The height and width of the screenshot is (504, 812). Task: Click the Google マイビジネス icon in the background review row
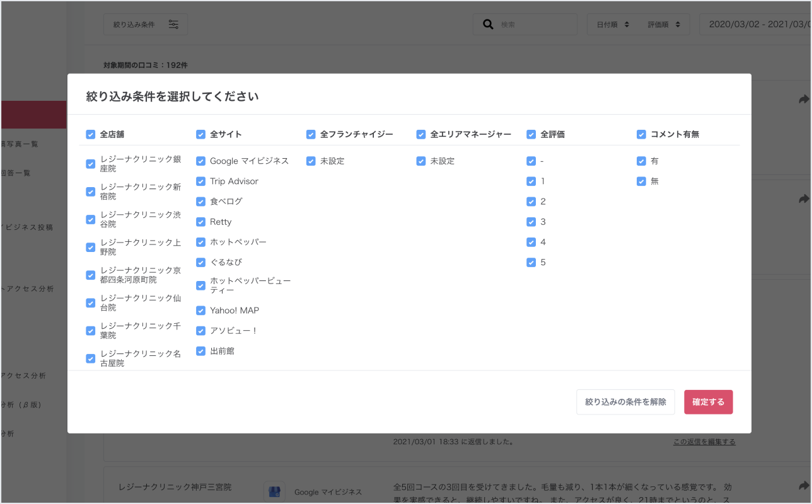pyautogui.click(x=274, y=492)
